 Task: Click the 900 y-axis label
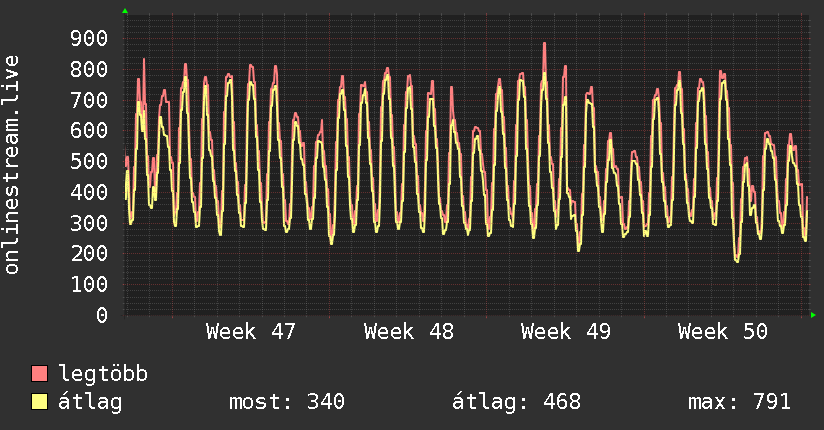tap(89, 38)
